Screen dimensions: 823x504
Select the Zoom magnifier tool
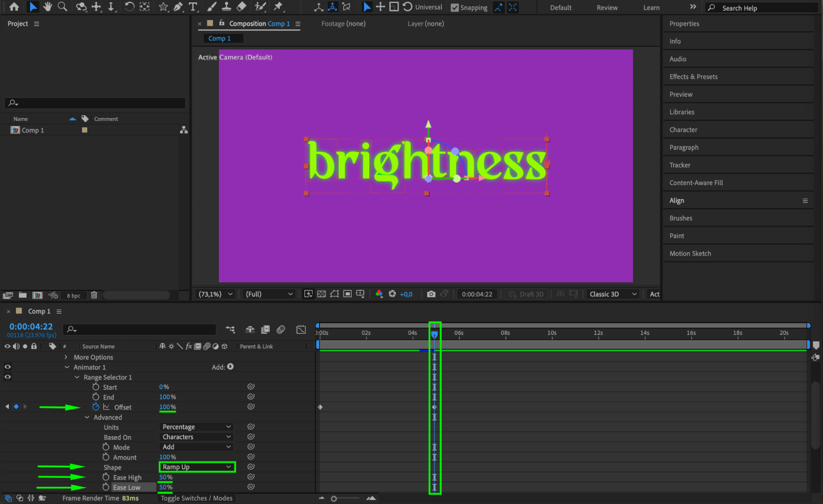tap(62, 7)
